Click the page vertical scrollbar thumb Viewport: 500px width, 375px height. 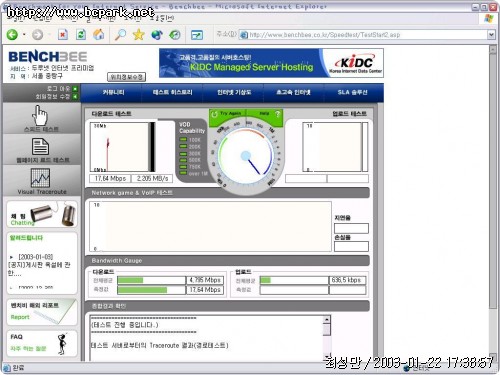493,182
